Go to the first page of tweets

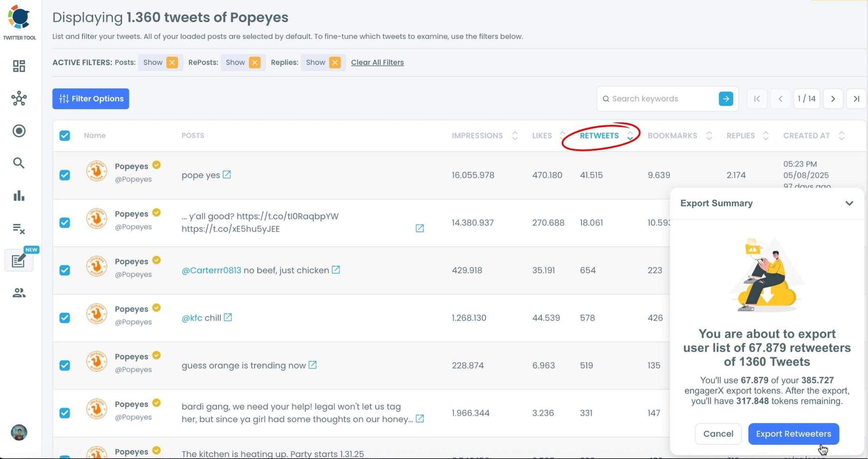point(757,99)
